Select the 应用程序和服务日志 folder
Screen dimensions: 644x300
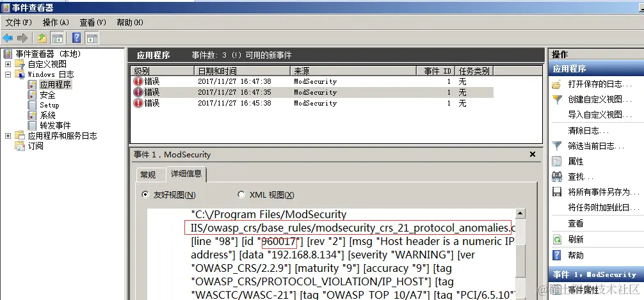coord(63,136)
